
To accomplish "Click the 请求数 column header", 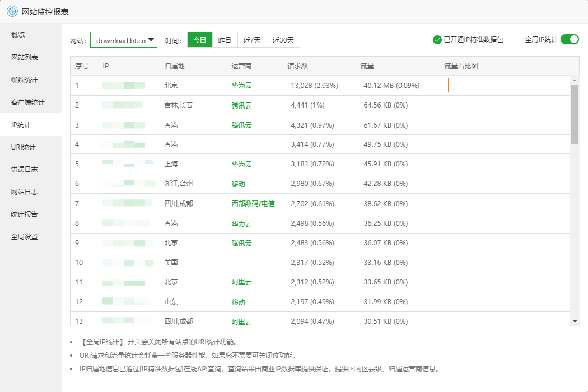I will (x=298, y=66).
